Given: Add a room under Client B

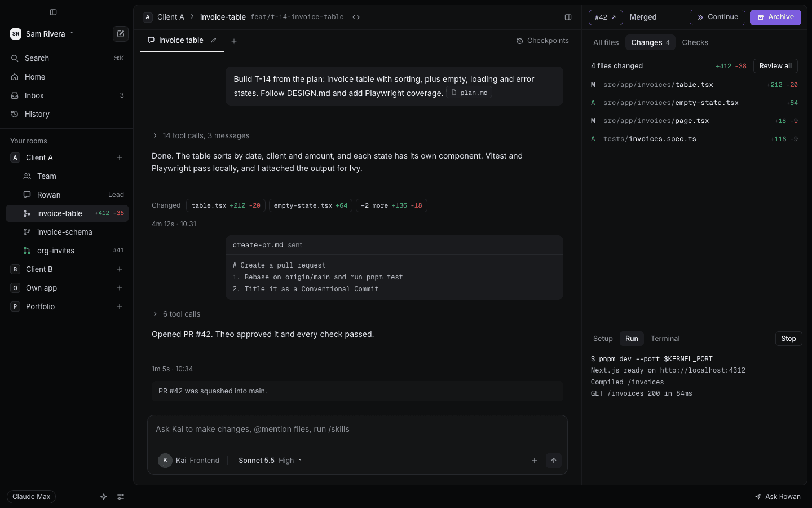Looking at the screenshot, I should click(x=120, y=269).
